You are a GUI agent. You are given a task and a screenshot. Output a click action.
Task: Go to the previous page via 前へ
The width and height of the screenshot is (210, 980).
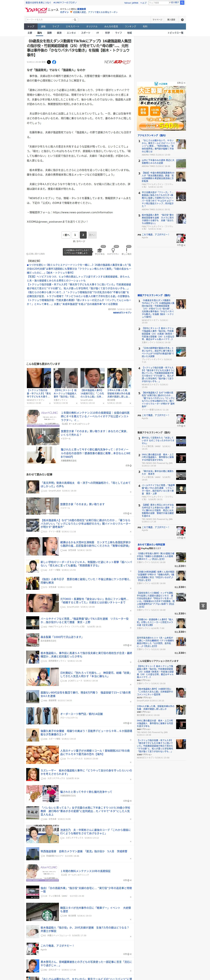coord(66,235)
